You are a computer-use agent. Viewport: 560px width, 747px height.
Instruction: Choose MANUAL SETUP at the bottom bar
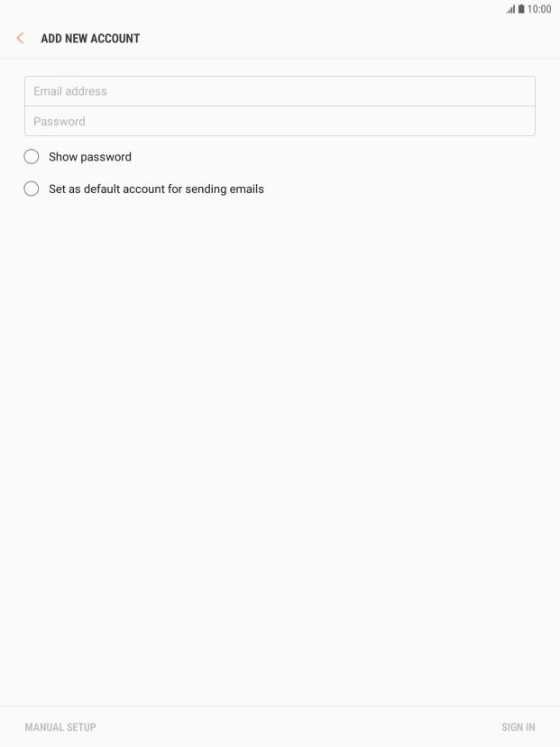tap(60, 727)
